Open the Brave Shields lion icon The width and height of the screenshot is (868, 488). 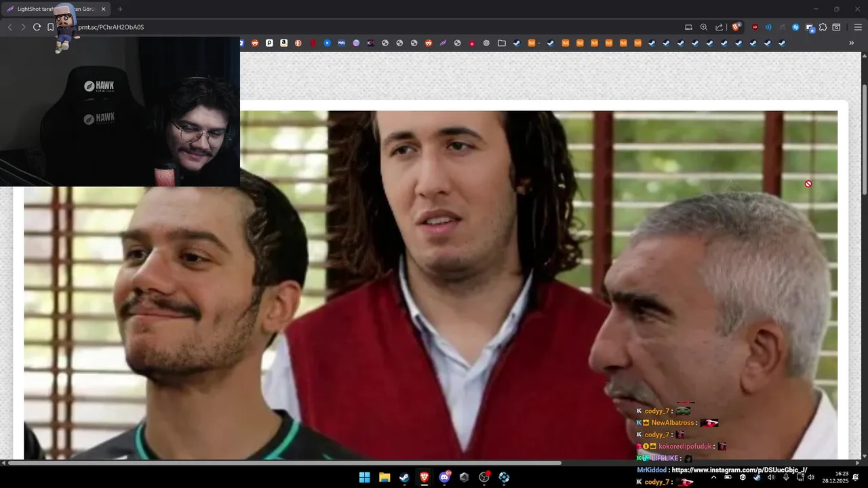coord(736,27)
